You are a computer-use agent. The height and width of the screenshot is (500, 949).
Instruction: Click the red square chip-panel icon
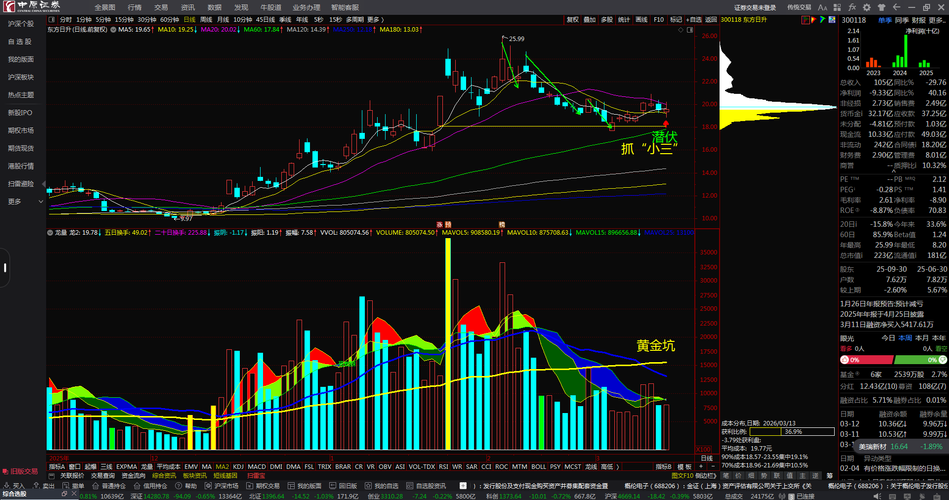click(806, 20)
